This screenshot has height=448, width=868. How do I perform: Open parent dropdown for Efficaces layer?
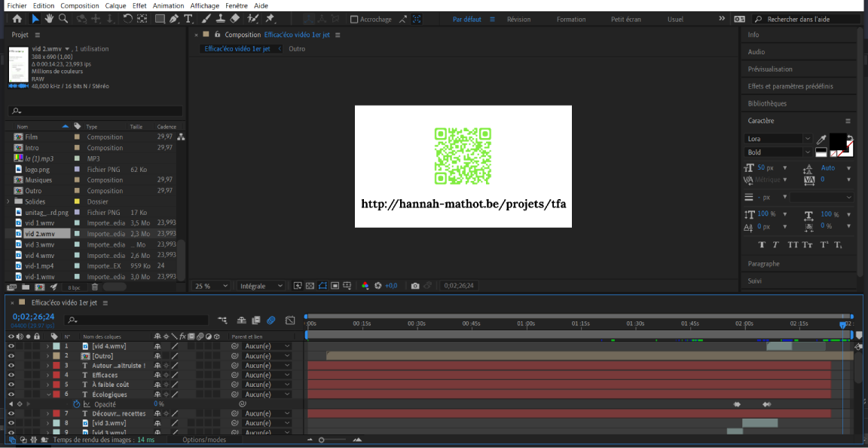point(267,376)
